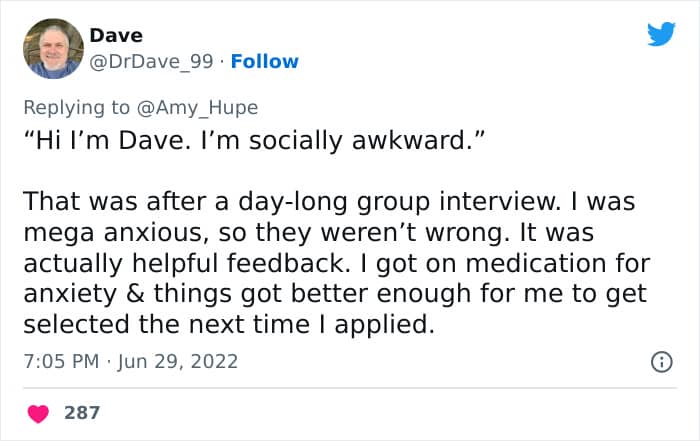View the 287 likes count
The height and width of the screenshot is (441, 700).
(x=82, y=413)
